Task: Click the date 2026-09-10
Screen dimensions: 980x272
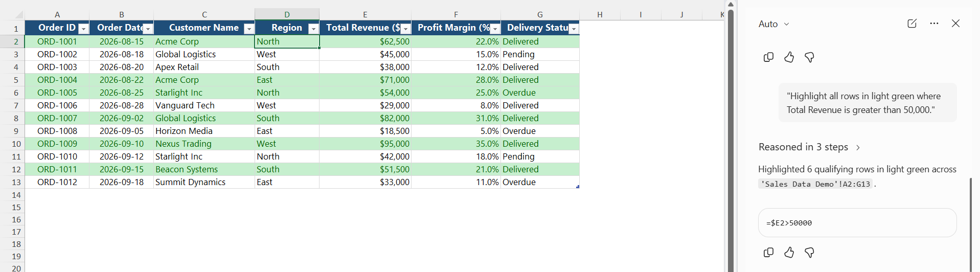Action: tap(122, 144)
